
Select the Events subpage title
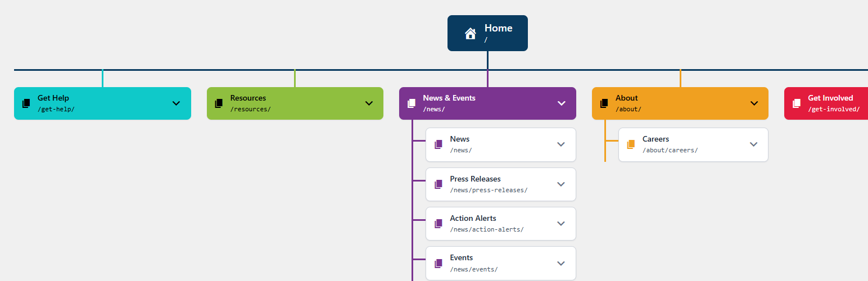pos(462,257)
